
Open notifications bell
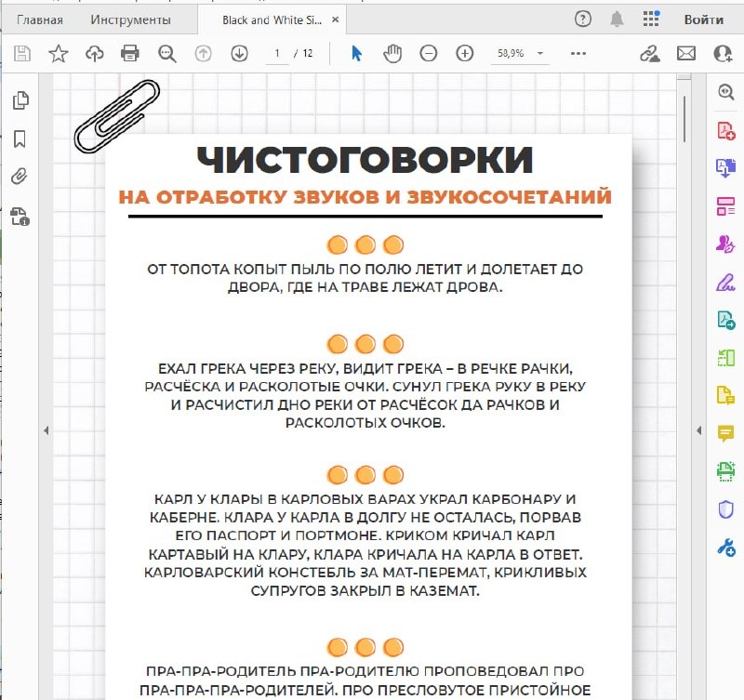point(617,19)
